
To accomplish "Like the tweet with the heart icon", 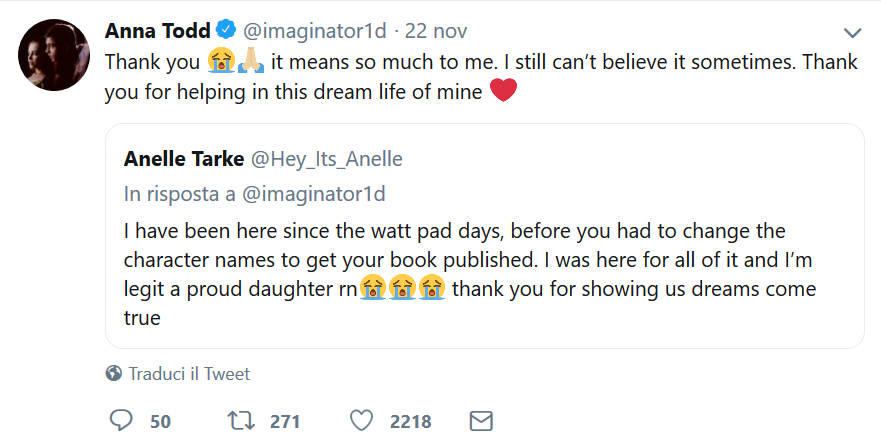I will click(361, 421).
